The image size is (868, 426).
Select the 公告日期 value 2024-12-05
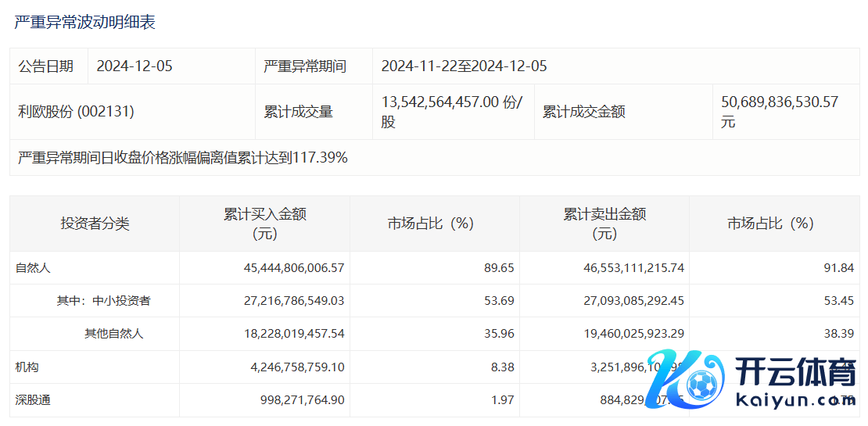pyautogui.click(x=135, y=66)
